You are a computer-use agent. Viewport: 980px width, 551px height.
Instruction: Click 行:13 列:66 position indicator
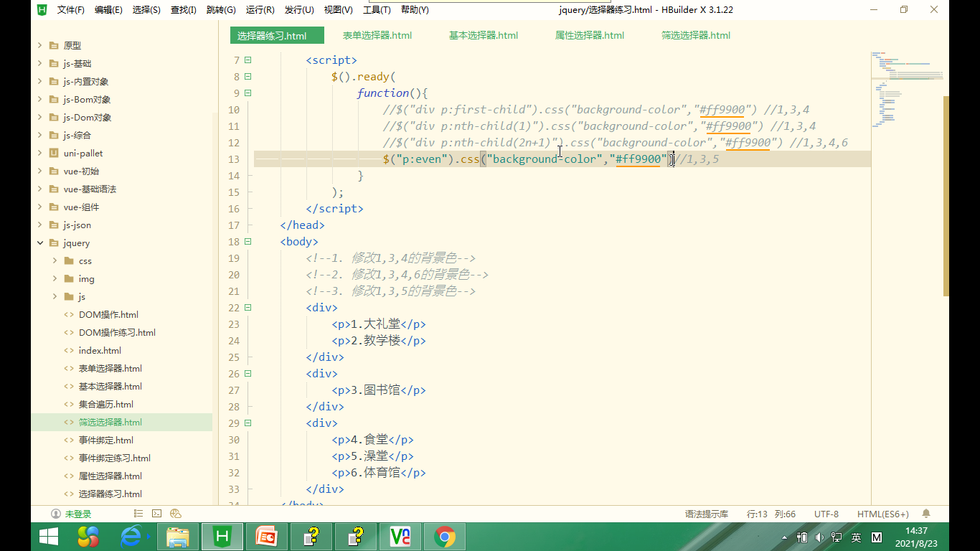771,514
